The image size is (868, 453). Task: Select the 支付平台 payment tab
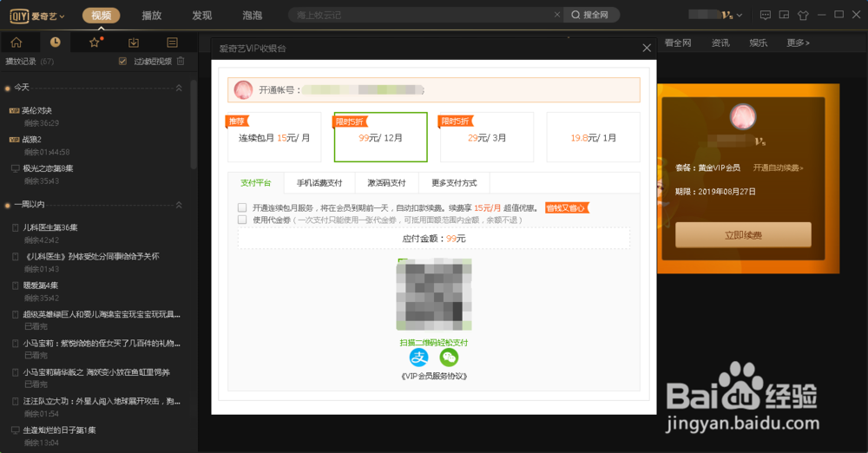[256, 183]
